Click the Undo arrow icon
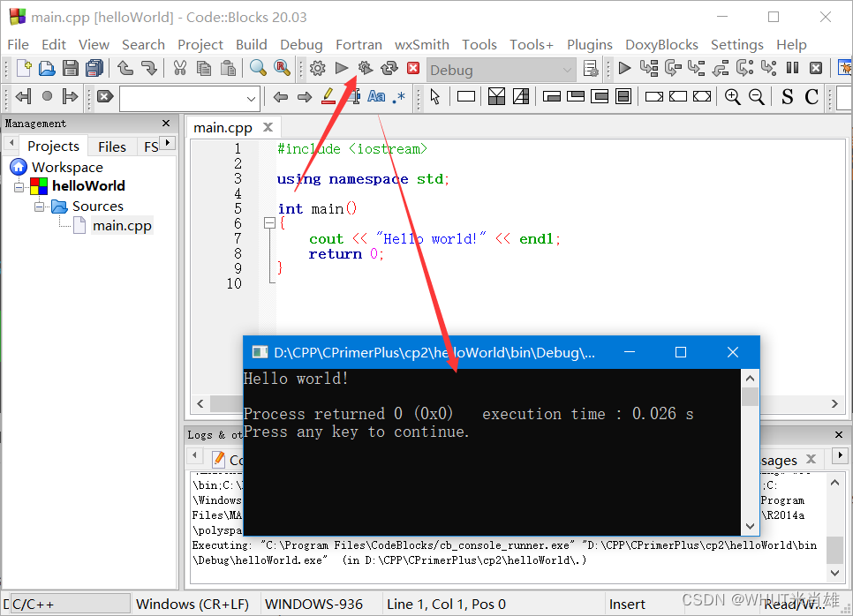 pyautogui.click(x=125, y=69)
